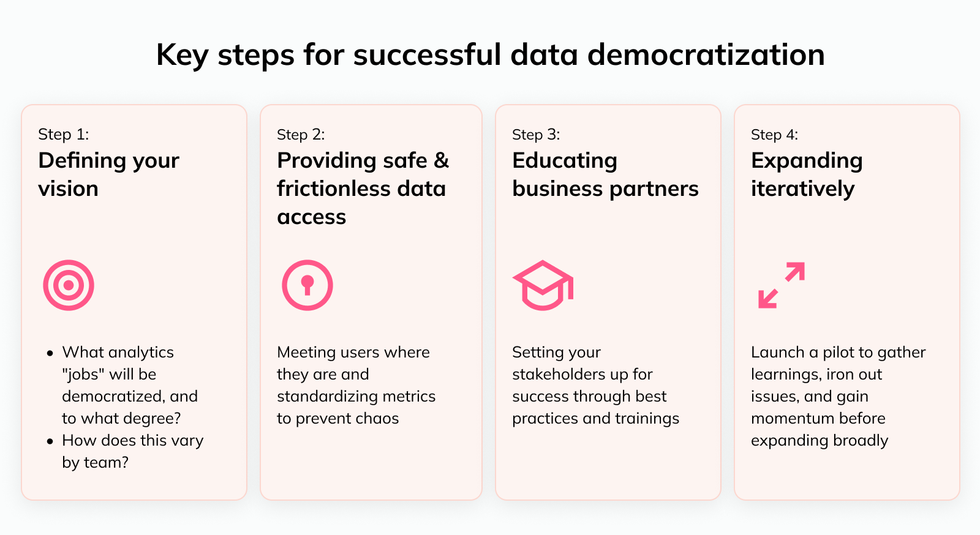Click the 'Launch a pilot to gather learnings' paragraph
This screenshot has height=535, width=980.
(x=838, y=396)
